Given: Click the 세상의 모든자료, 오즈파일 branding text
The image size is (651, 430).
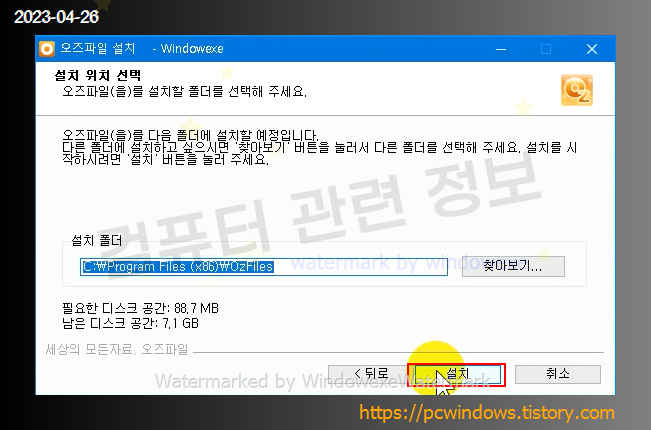Looking at the screenshot, I should (117, 349).
